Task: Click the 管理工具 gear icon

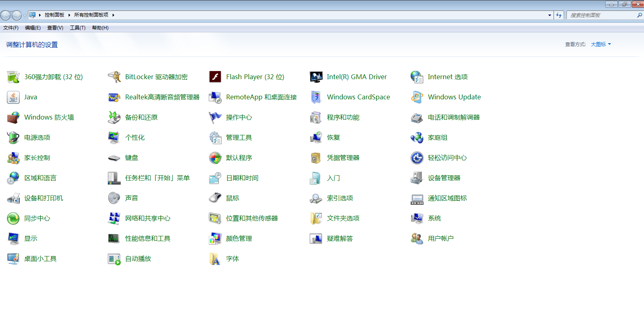Action: click(215, 137)
